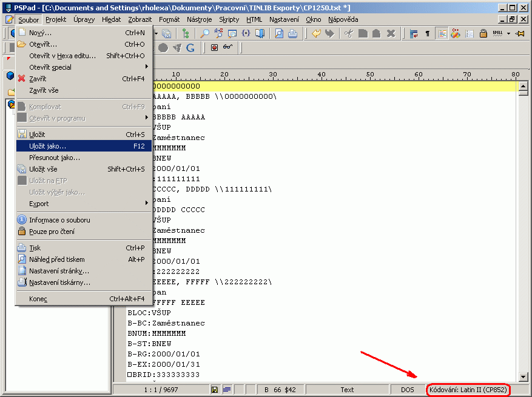Click the Google search G icon
This screenshot has width=532, height=397.
click(190, 47)
